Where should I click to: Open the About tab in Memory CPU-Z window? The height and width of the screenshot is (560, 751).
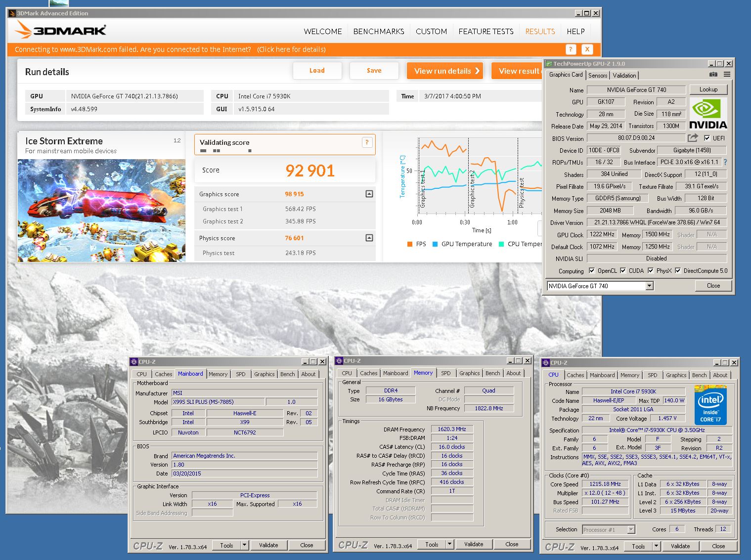click(513, 373)
